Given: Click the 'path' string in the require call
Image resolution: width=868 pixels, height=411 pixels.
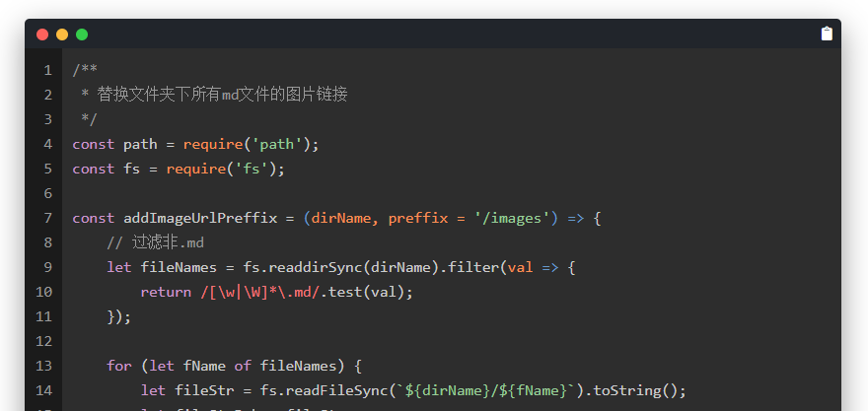Looking at the screenshot, I should [x=276, y=144].
